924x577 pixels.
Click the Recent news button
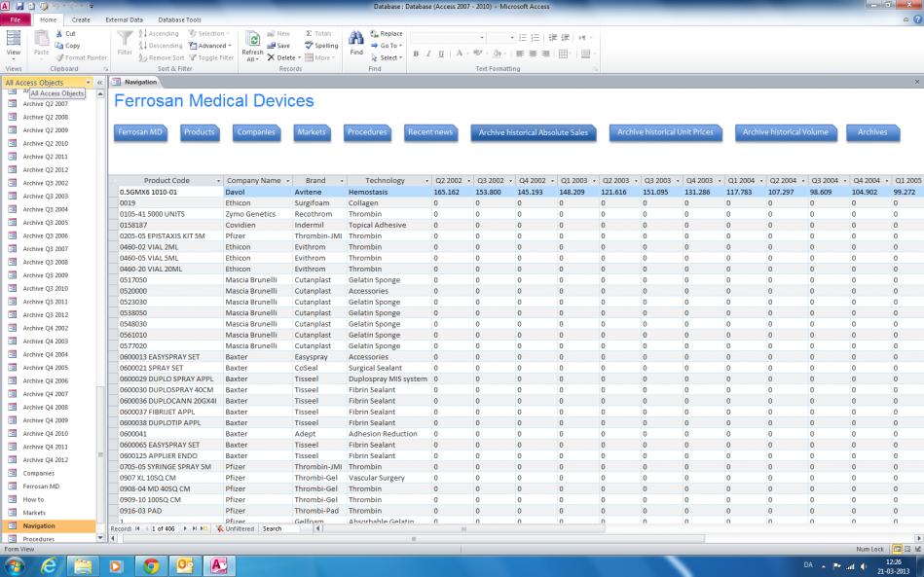coord(430,132)
